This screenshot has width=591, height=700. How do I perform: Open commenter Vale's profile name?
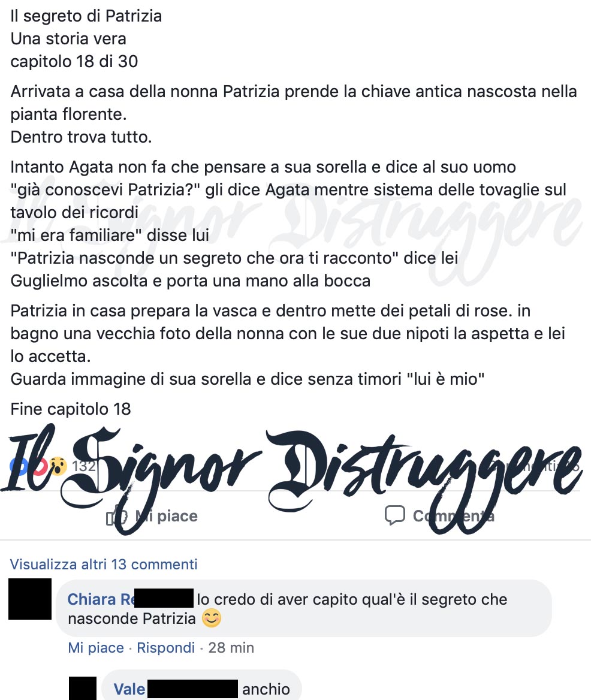(129, 689)
